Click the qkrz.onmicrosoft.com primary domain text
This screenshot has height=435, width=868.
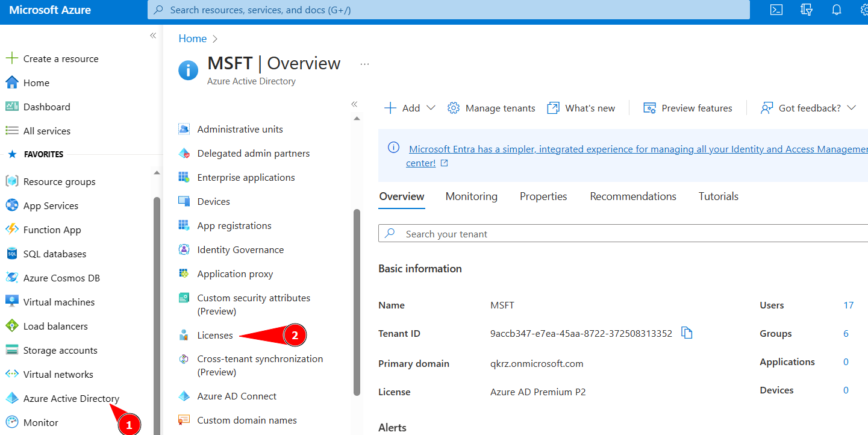click(537, 363)
